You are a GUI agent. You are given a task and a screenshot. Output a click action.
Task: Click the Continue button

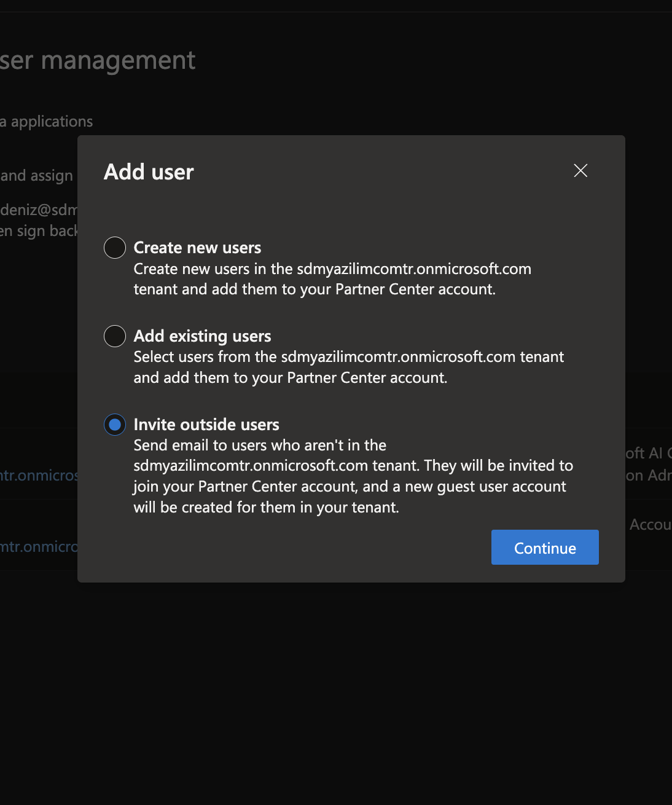point(545,548)
